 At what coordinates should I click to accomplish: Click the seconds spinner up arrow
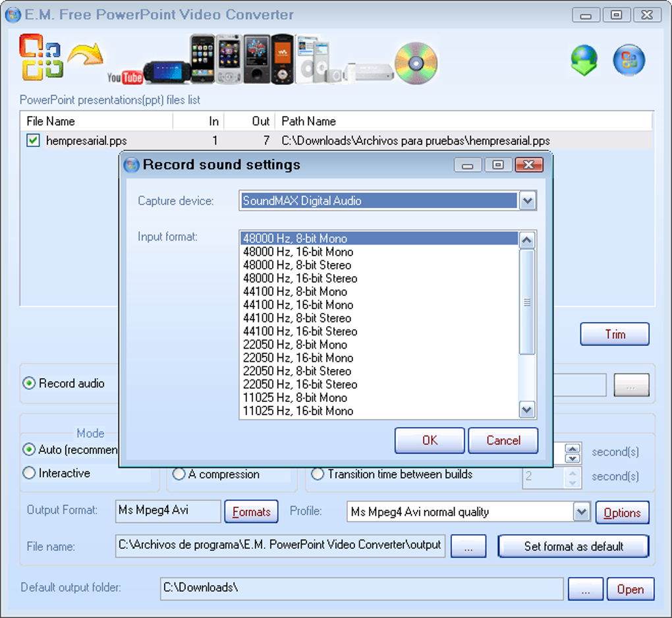pyautogui.click(x=573, y=448)
